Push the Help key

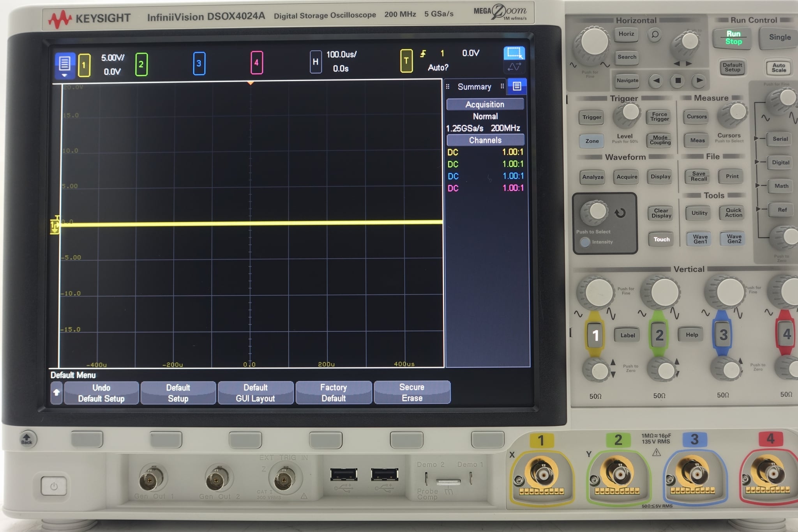point(692,335)
